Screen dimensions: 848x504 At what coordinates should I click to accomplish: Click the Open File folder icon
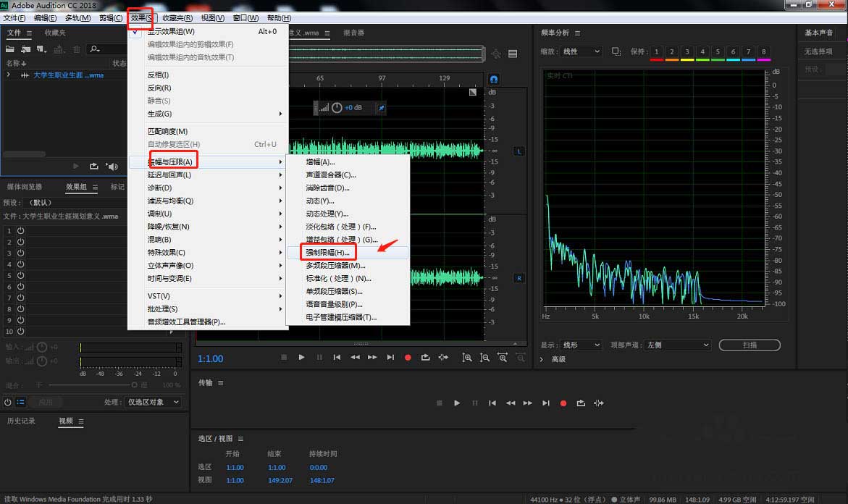click(x=10, y=49)
